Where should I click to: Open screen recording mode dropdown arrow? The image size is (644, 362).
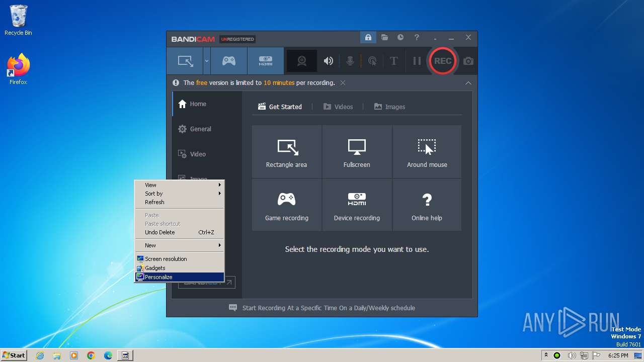pos(207,61)
